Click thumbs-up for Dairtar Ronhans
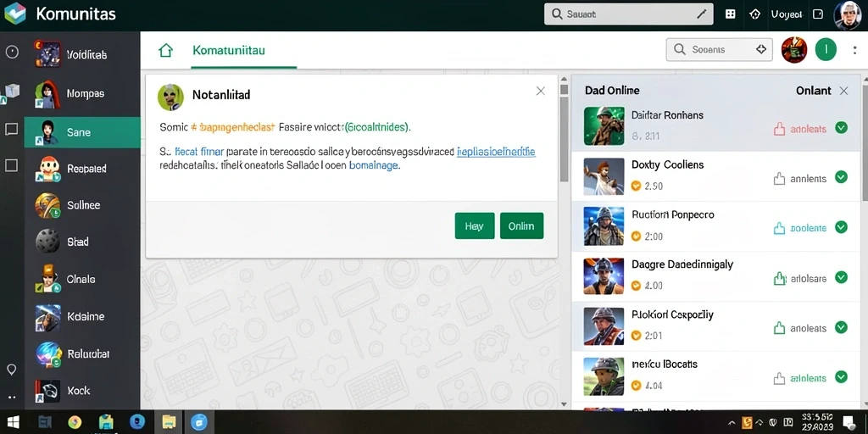Image resolution: width=868 pixels, height=434 pixels. click(x=779, y=129)
